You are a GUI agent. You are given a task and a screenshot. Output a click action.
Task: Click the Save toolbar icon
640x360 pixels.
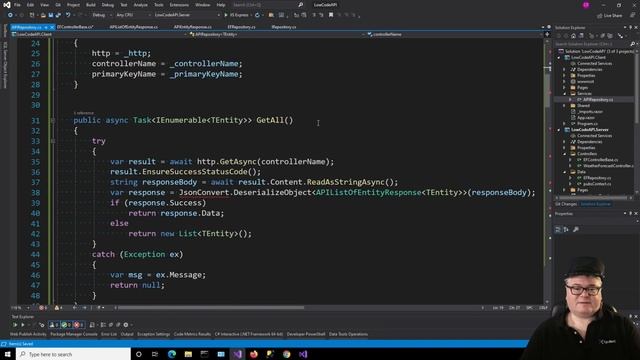click(x=51, y=15)
